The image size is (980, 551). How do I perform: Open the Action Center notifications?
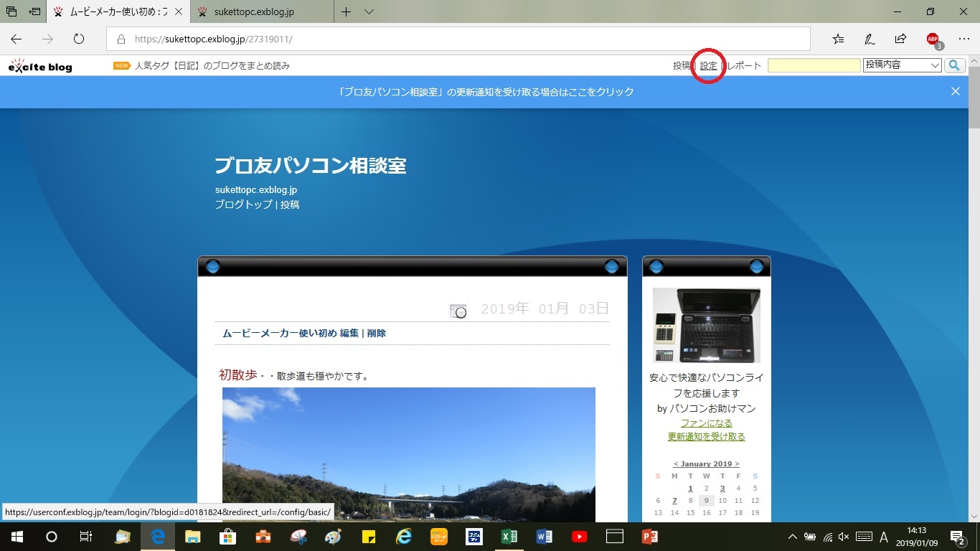click(957, 537)
